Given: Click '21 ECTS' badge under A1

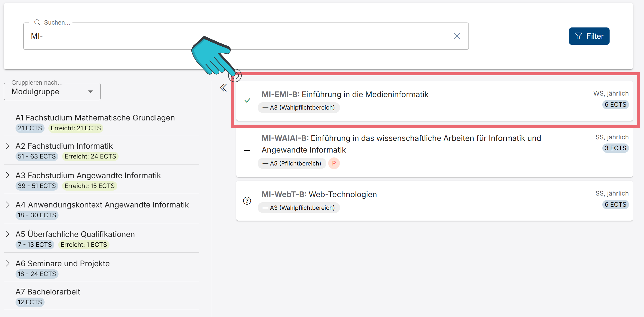Looking at the screenshot, I should 30,128.
